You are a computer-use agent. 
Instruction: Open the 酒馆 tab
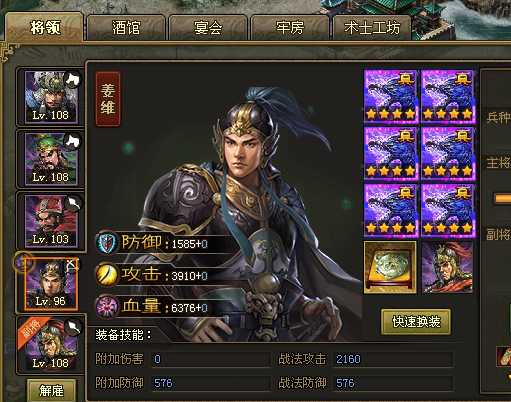(126, 28)
